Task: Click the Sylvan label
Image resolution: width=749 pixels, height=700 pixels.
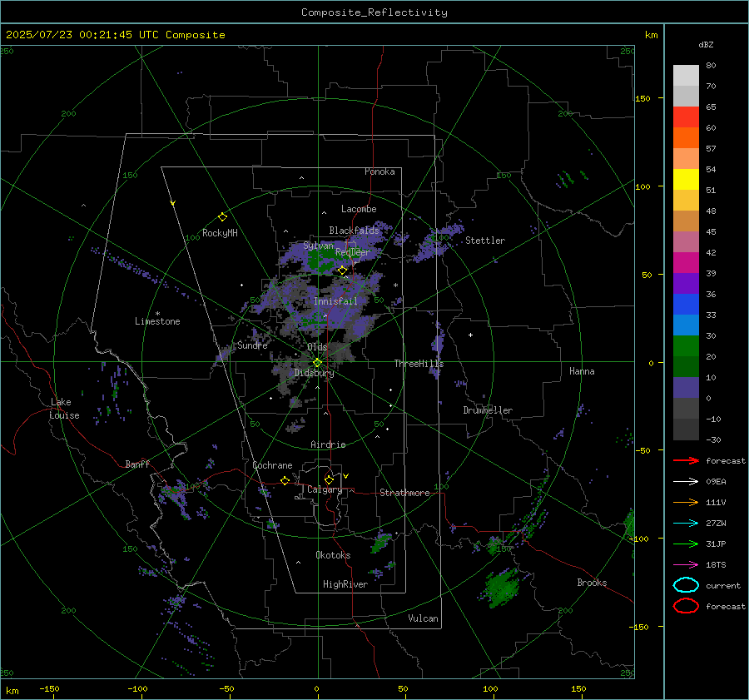Action: (x=318, y=246)
